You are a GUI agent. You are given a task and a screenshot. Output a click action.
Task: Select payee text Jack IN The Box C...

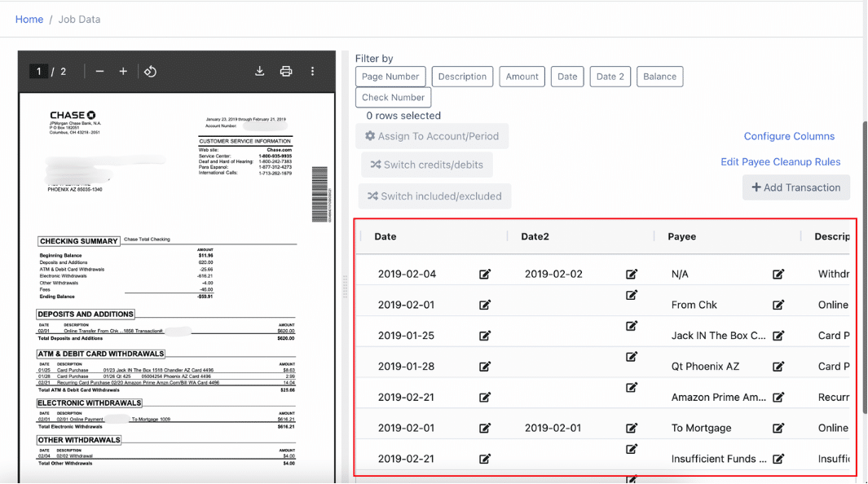(719, 336)
